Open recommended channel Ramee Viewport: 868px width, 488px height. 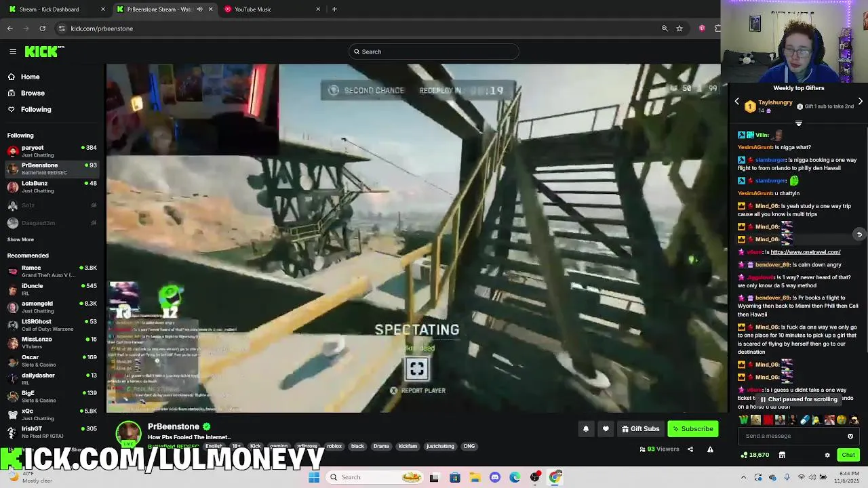[x=52, y=272]
